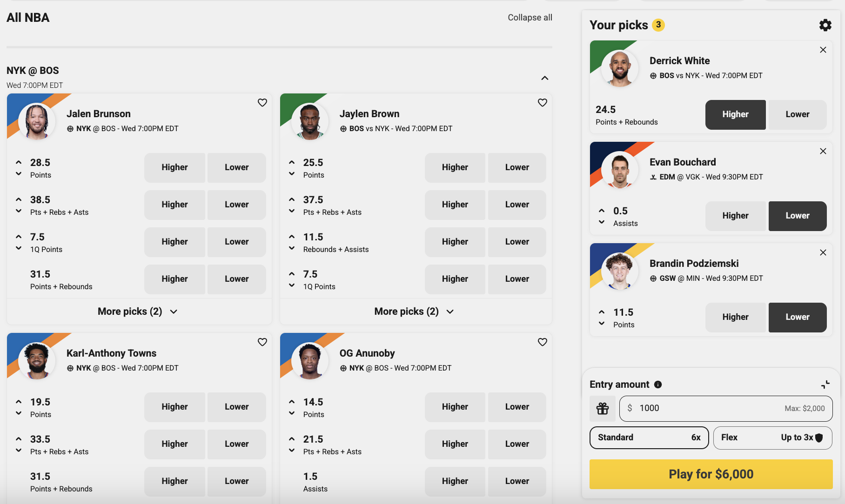Remove Brandin Podziemski pick with X
The image size is (845, 504).
[823, 252]
